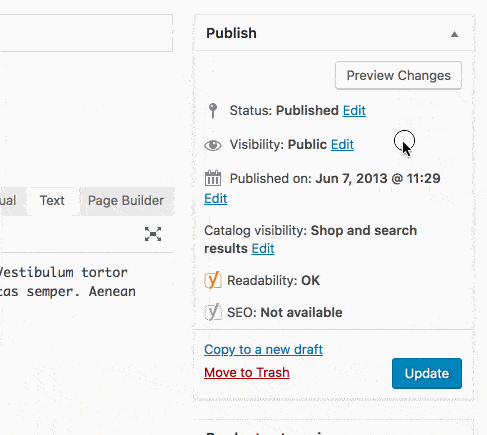Click the blue Update button
Viewport: 487px width, 435px height.
(427, 373)
